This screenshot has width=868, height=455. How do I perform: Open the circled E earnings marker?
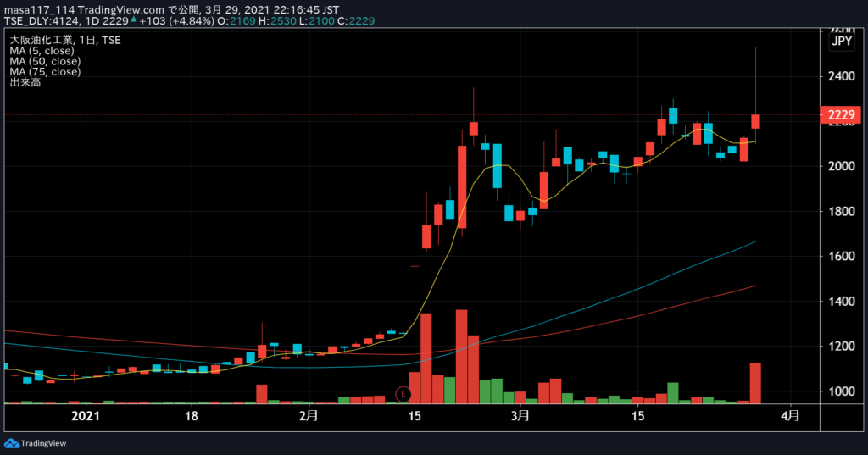point(403,394)
